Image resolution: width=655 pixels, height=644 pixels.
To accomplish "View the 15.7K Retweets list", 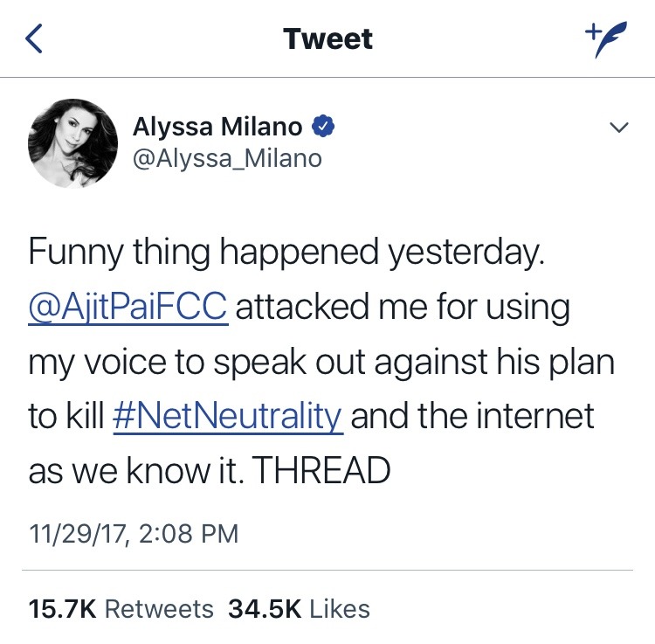I will pos(121,608).
